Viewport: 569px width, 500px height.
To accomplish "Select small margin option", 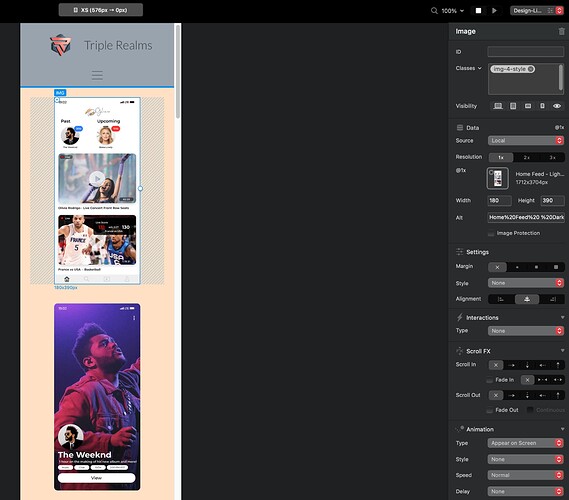I will coord(517,267).
